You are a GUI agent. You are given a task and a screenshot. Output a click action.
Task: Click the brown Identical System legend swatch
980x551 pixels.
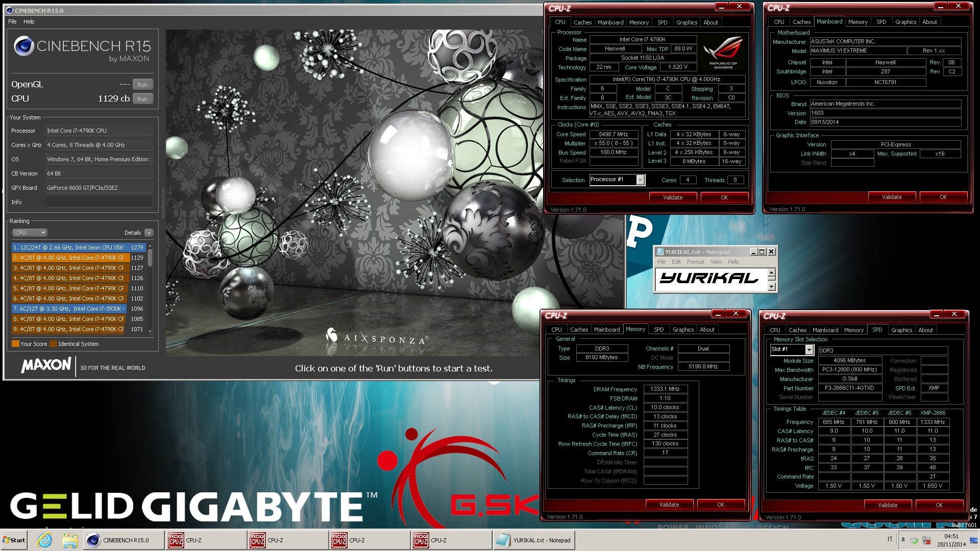coord(53,344)
